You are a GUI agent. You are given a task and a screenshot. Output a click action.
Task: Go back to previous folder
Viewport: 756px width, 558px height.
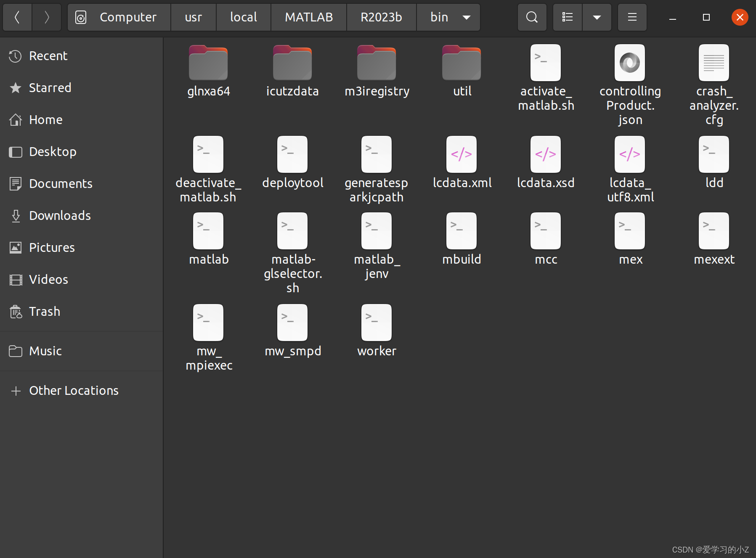click(x=17, y=17)
